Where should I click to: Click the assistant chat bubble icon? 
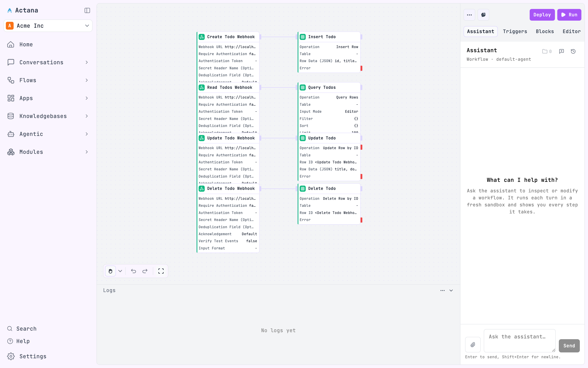click(x=484, y=15)
